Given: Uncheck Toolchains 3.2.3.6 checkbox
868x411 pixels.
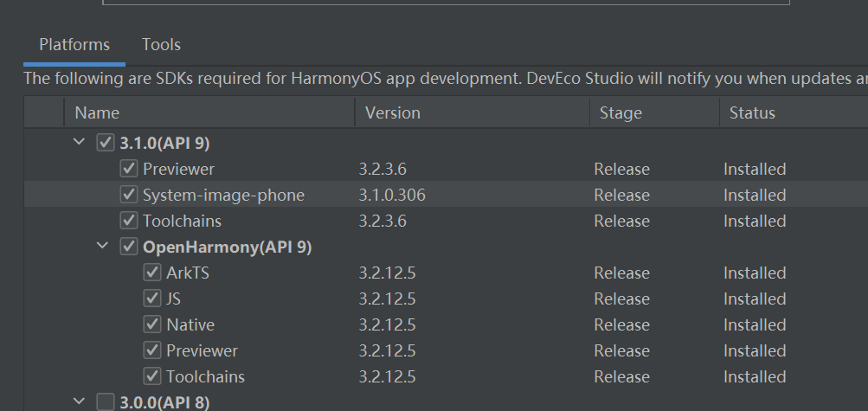Looking at the screenshot, I should pos(128,220).
